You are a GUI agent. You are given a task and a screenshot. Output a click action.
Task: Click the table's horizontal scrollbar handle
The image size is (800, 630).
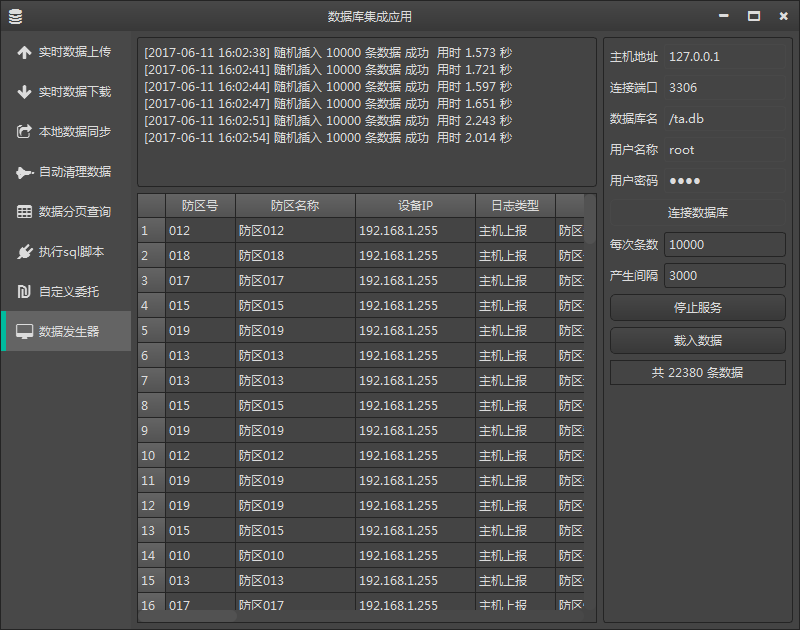[187, 616]
